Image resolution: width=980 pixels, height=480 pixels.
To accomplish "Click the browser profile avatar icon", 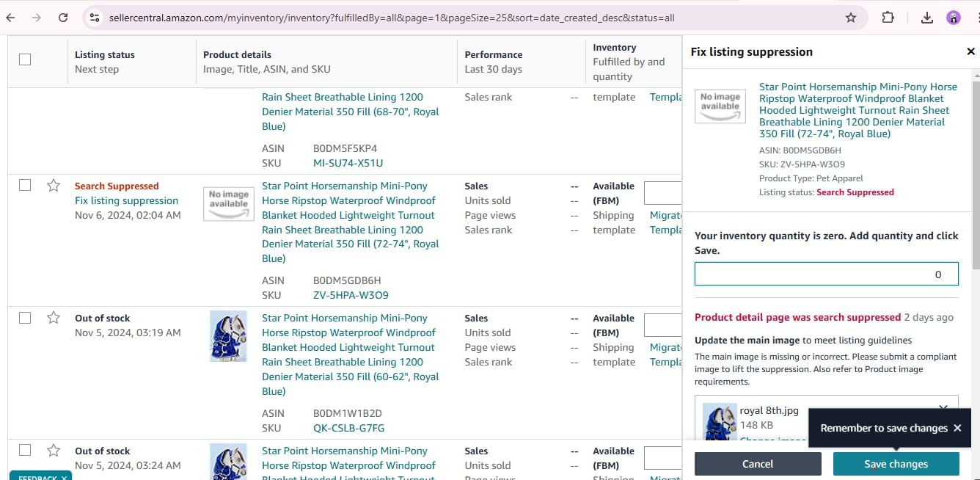I will pyautogui.click(x=954, y=18).
